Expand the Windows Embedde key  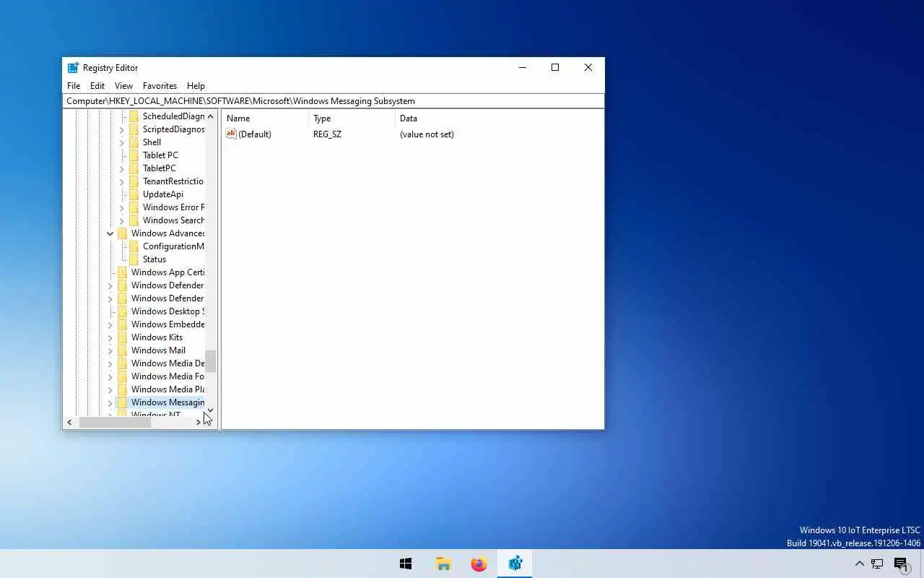coord(110,325)
